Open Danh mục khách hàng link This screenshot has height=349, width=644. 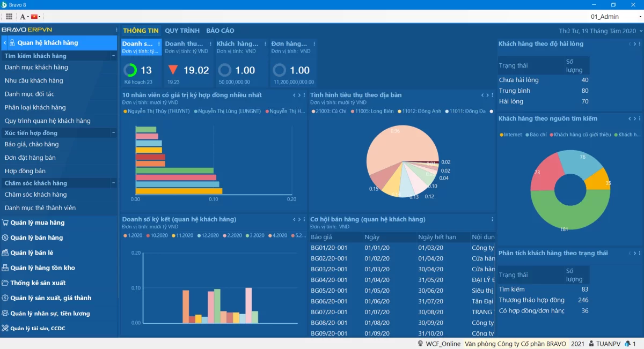(x=36, y=68)
